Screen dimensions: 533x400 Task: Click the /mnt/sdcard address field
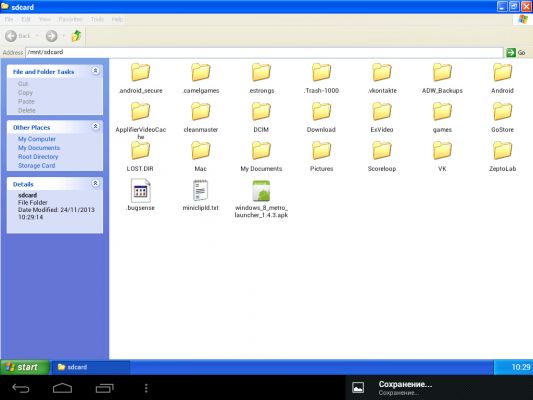[264, 52]
